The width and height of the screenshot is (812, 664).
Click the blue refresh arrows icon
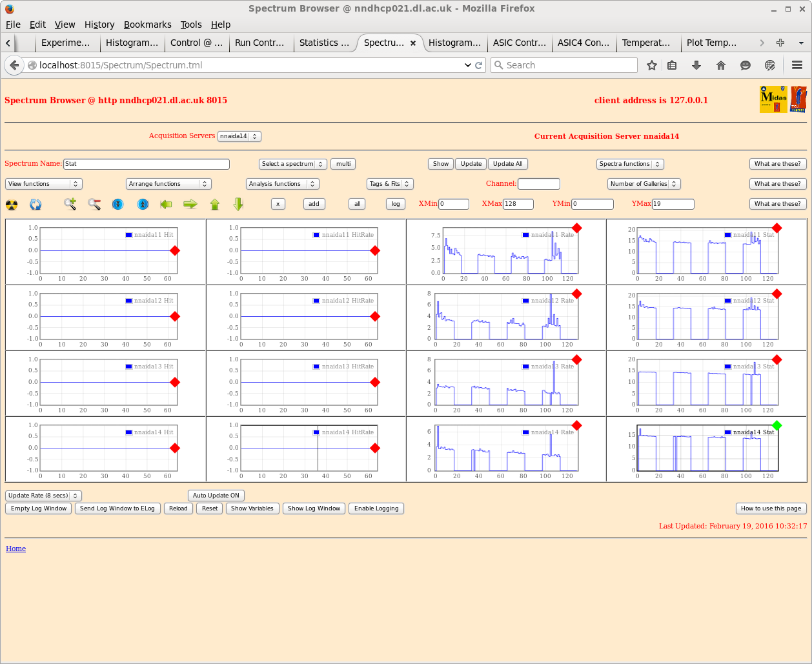[x=36, y=205]
